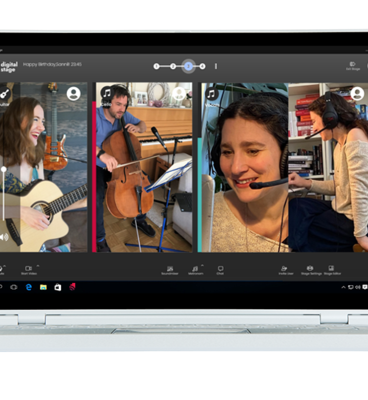Click the guitar instrument icon on the guitarist tile

click(x=4, y=94)
